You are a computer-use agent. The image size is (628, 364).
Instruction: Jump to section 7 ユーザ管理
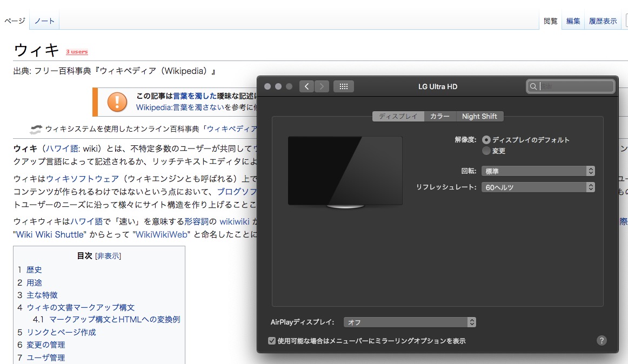pyautogui.click(x=45, y=358)
